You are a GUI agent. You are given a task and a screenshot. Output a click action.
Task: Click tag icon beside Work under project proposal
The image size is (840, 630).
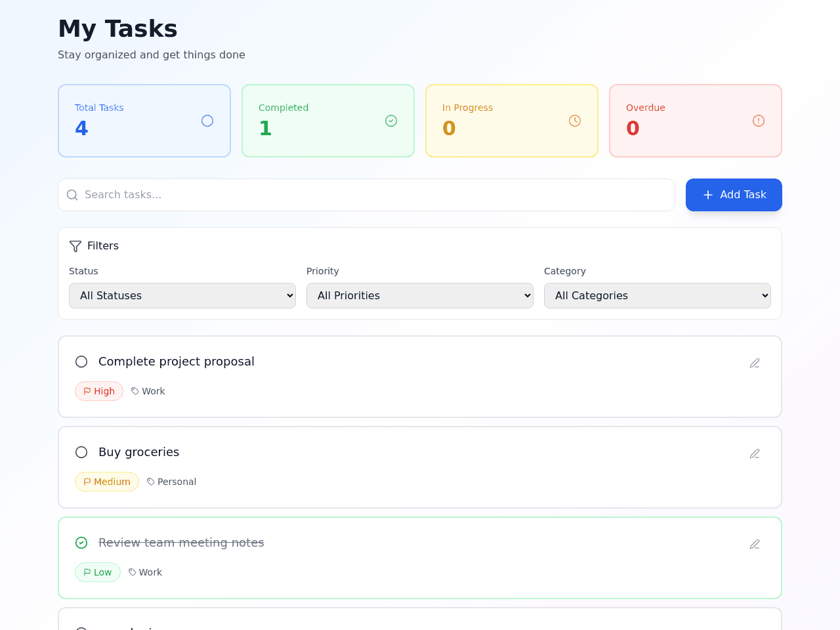pyautogui.click(x=135, y=391)
